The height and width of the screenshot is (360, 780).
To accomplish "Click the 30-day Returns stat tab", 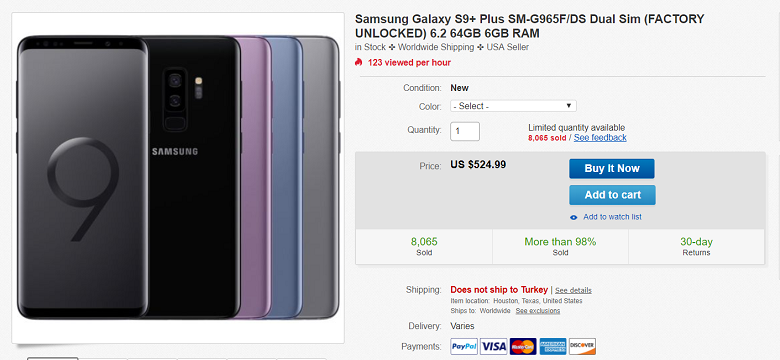I will pyautogui.click(x=696, y=247).
